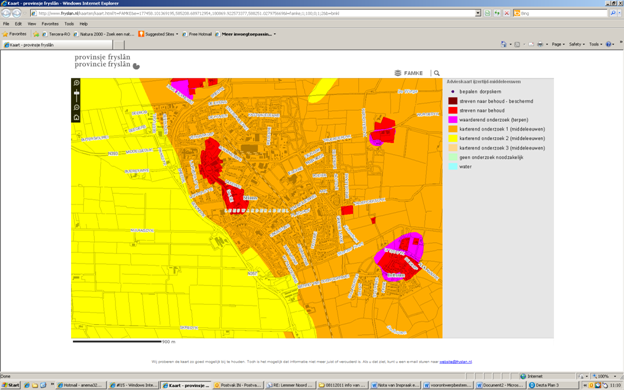This screenshot has width=624, height=390.
Task: Click the search magnifier next to FAMKE
Action: tap(437, 73)
